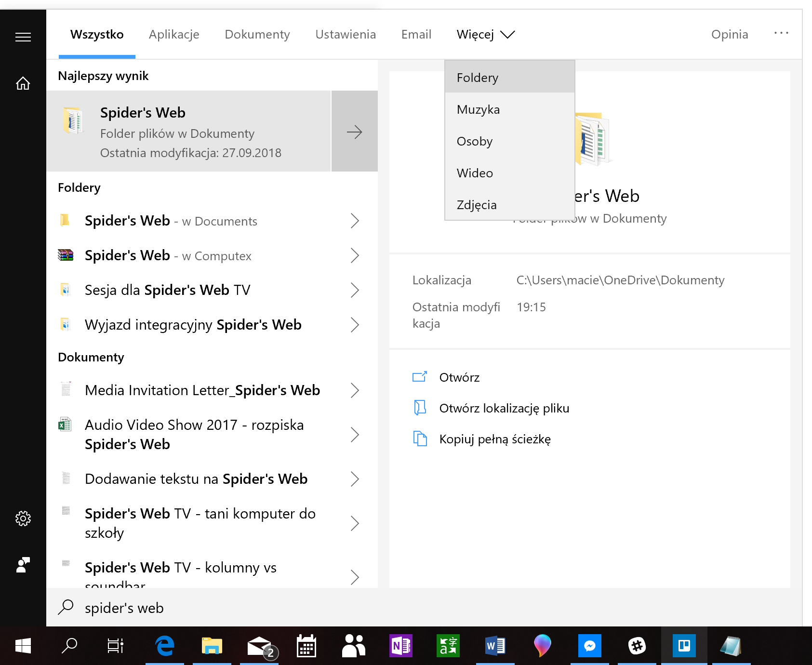This screenshot has height=665, width=812.
Task: Expand chevron for tani komputer do szkoły
Action: (x=355, y=523)
